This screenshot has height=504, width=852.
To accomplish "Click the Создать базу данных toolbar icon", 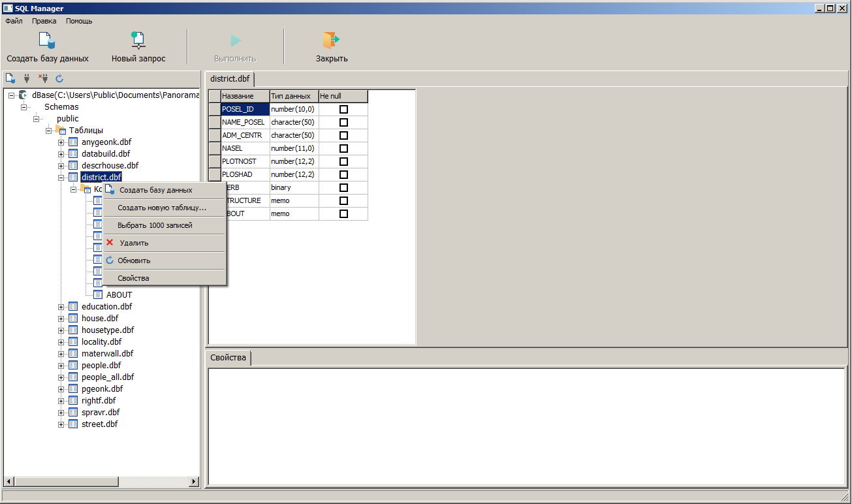I will [x=47, y=40].
